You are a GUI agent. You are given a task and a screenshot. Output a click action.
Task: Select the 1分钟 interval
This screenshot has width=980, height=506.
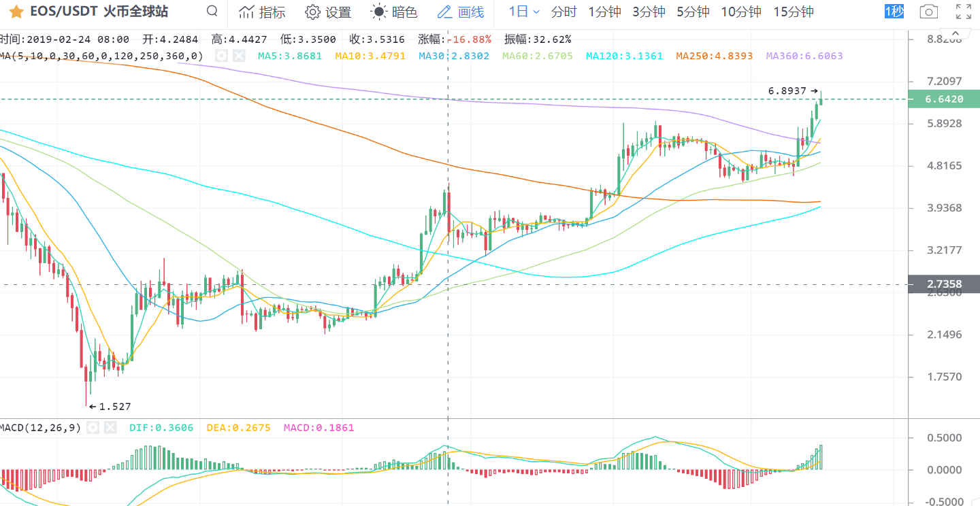pyautogui.click(x=604, y=12)
